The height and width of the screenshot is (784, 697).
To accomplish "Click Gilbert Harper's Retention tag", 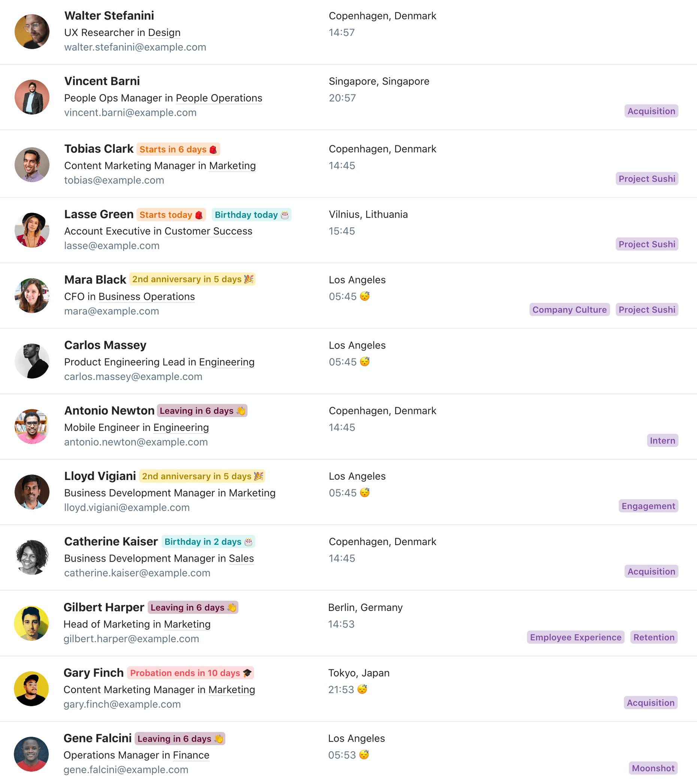I will pyautogui.click(x=654, y=637).
